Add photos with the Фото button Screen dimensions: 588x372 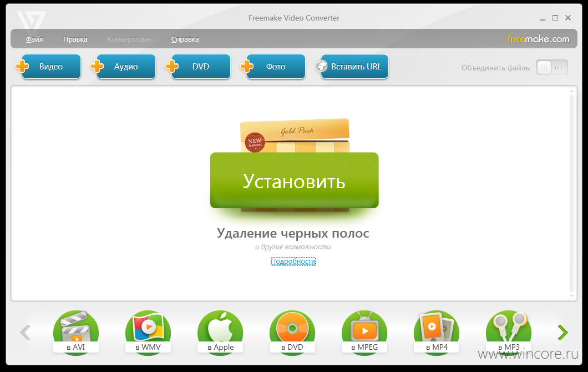tap(273, 67)
